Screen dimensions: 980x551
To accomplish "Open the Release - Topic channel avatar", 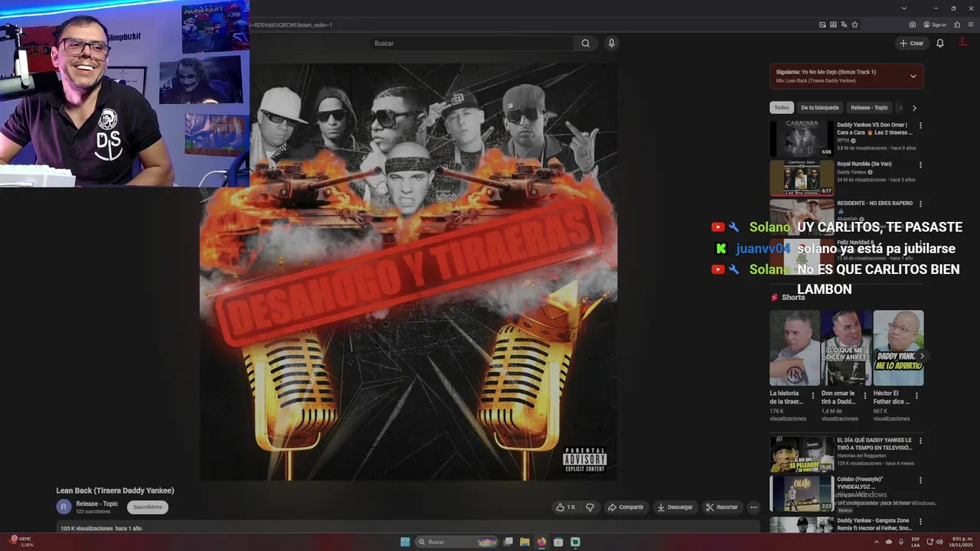I will click(x=64, y=507).
